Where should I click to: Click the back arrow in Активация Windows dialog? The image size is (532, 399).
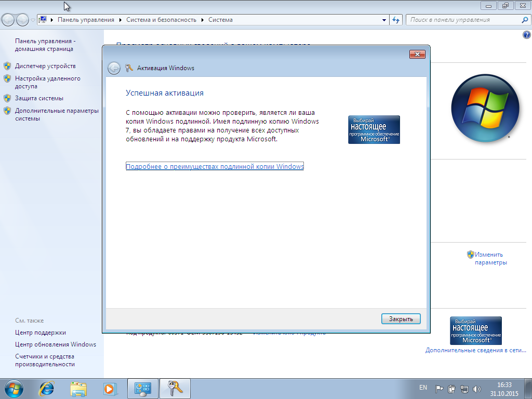pyautogui.click(x=114, y=68)
